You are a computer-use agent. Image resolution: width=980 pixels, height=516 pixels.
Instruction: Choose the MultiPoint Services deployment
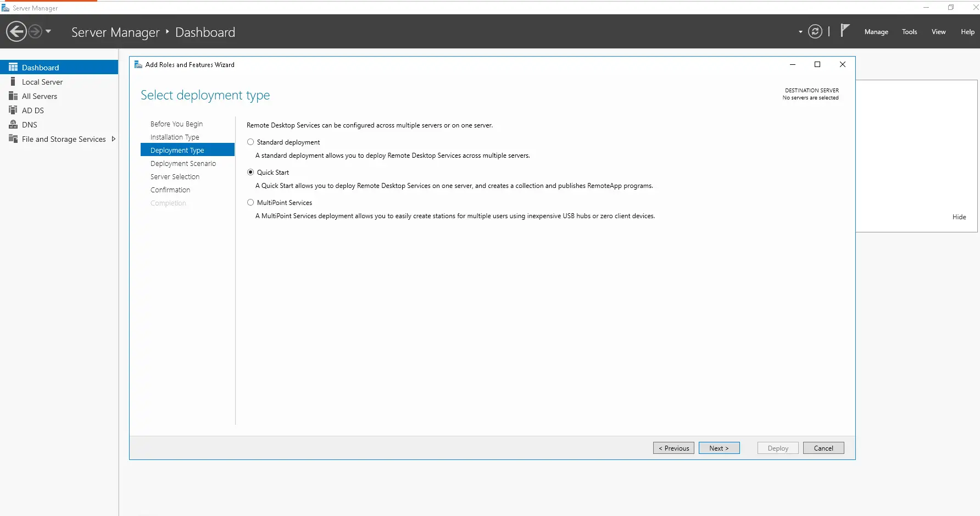point(250,202)
